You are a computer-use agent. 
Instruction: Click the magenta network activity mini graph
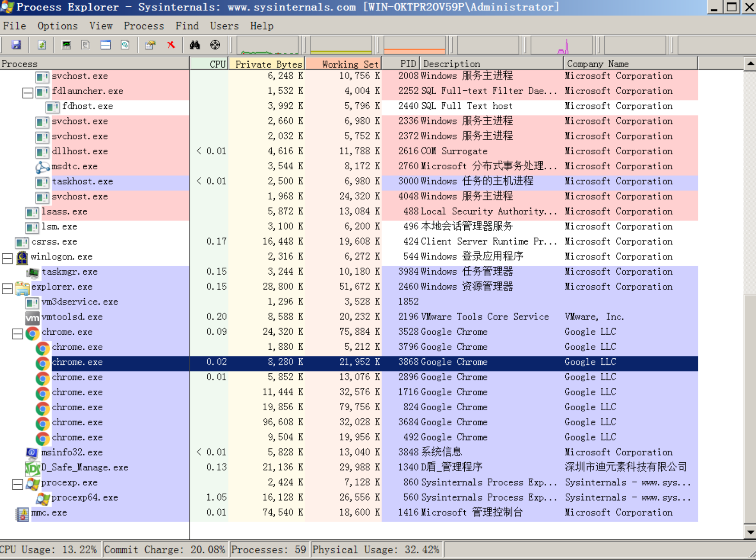(561, 45)
